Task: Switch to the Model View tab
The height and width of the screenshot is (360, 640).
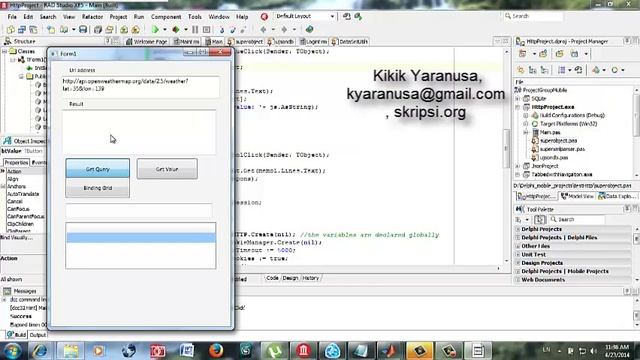Action: coord(577,196)
